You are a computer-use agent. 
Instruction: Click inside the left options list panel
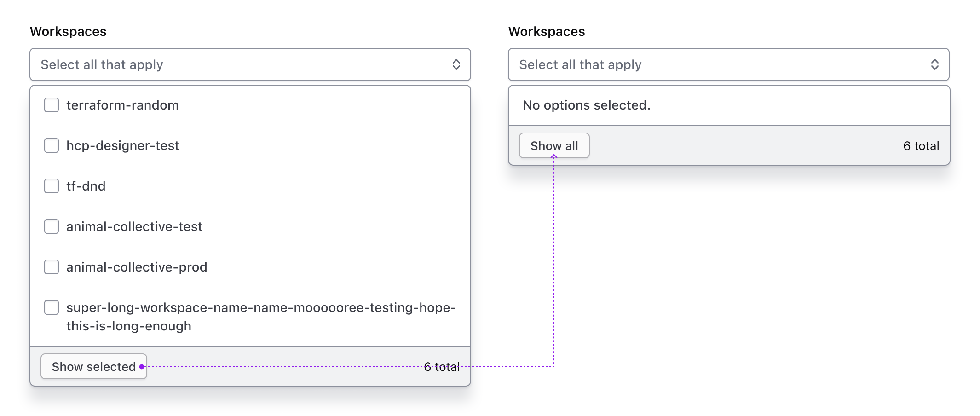tap(250, 207)
